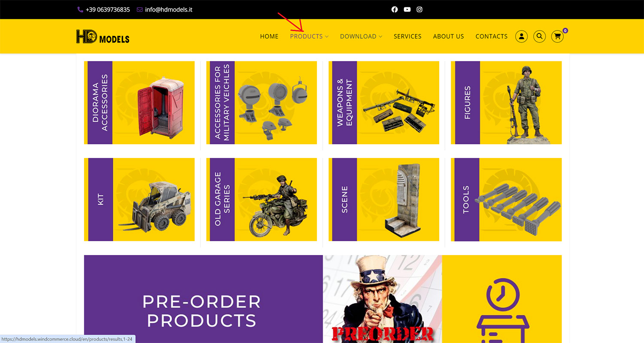The width and height of the screenshot is (644, 343).
Task: Open the Services menu item
Action: tap(407, 36)
